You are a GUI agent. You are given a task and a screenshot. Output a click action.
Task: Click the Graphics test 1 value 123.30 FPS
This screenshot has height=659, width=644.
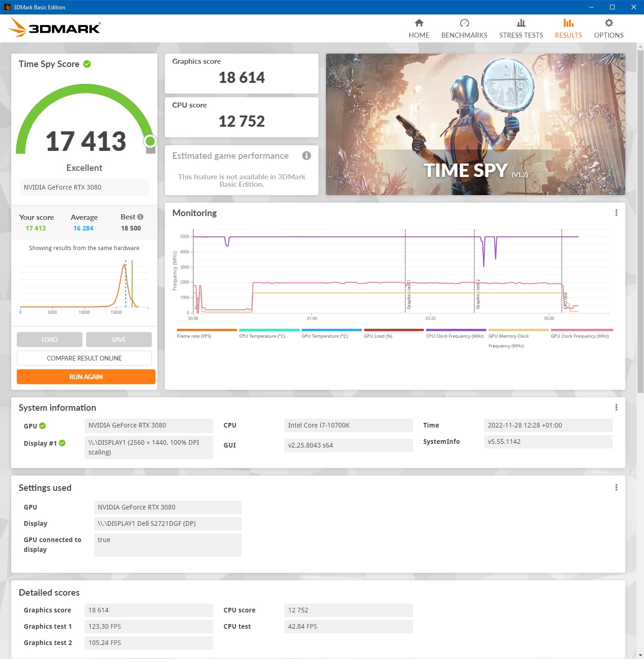point(149,626)
